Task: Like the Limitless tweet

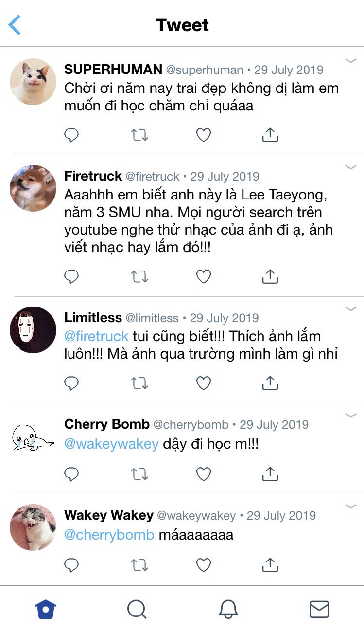Action: [x=204, y=383]
